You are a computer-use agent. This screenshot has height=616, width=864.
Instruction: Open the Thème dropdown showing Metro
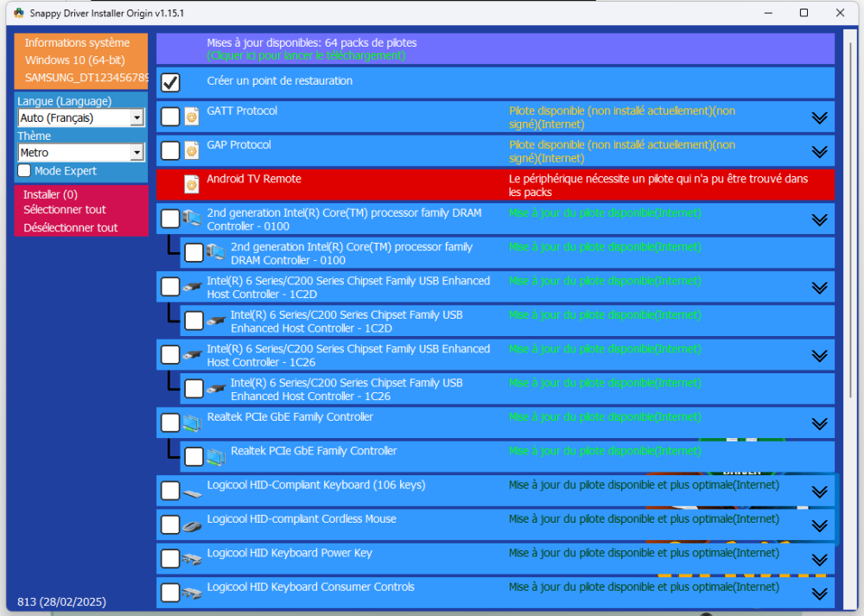pyautogui.click(x=137, y=153)
